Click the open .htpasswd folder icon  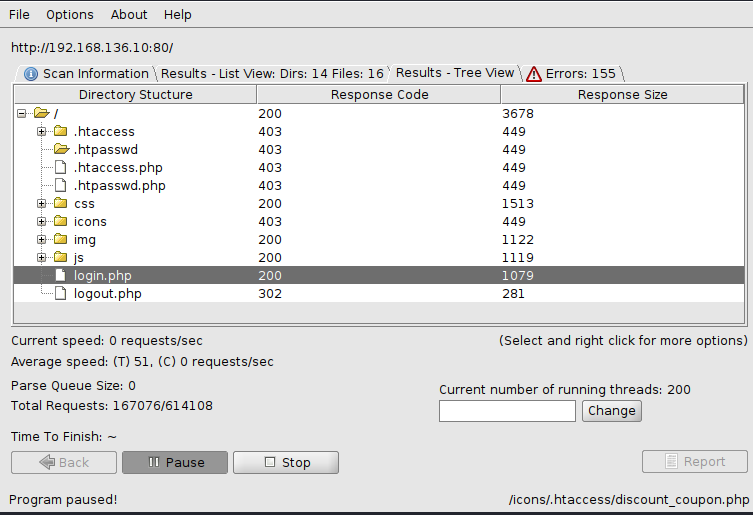[x=60, y=150]
